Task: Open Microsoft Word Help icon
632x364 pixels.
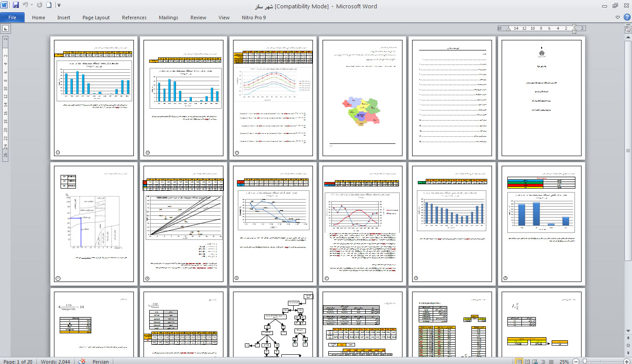Action: [627, 18]
